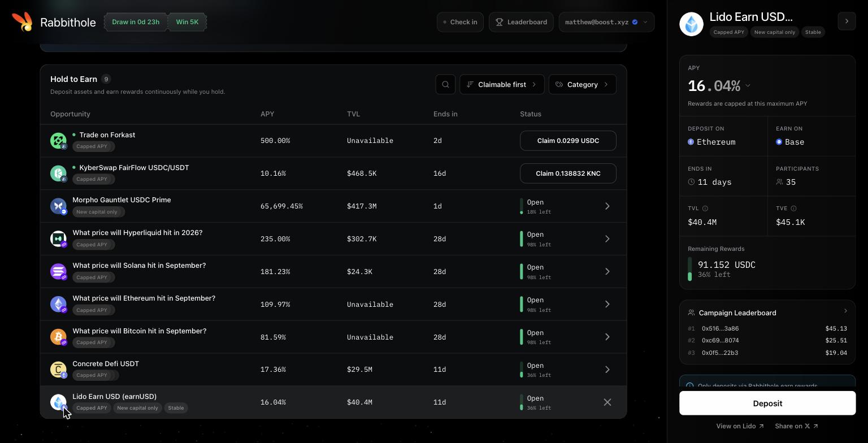Image resolution: width=868 pixels, height=443 pixels.
Task: Claim 0.0299 USDC from Forkast
Action: (568, 141)
